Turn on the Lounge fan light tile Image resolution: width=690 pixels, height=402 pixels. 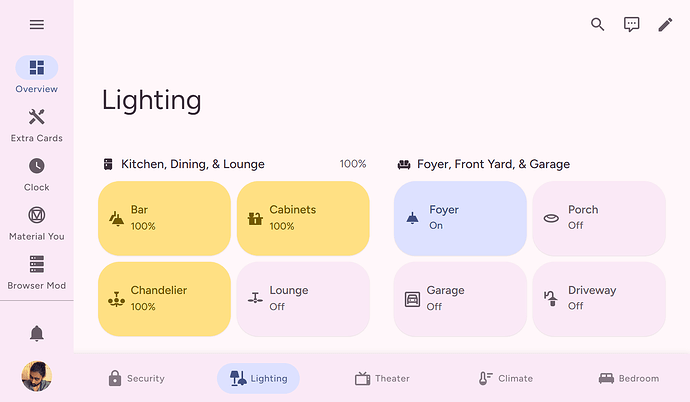[303, 298]
